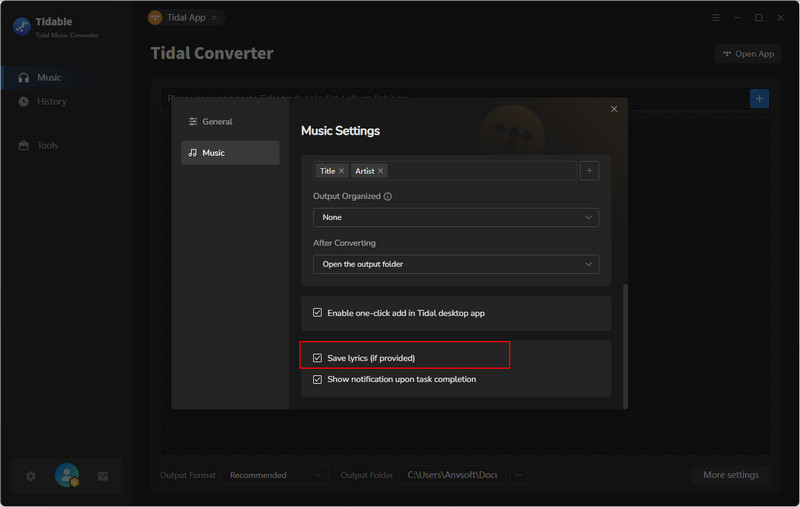Image resolution: width=800 pixels, height=507 pixels.
Task: Click the filename tags input field
Action: coord(445,171)
